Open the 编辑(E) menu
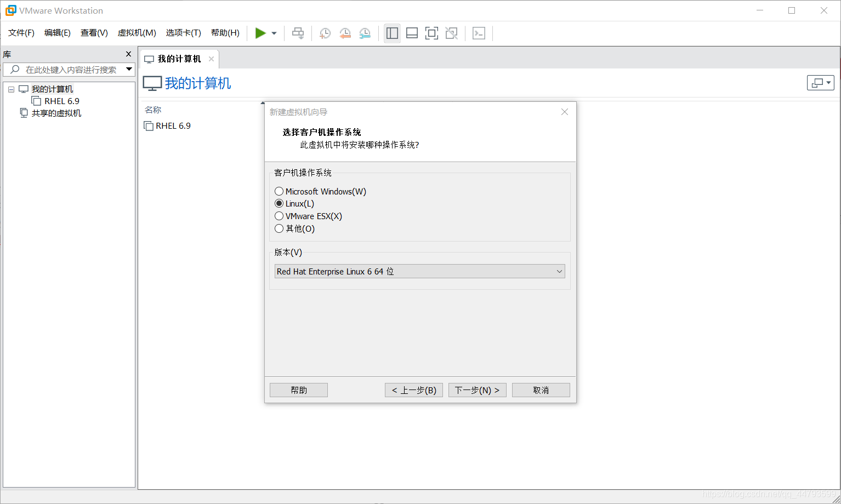This screenshot has width=841, height=504. (x=58, y=33)
